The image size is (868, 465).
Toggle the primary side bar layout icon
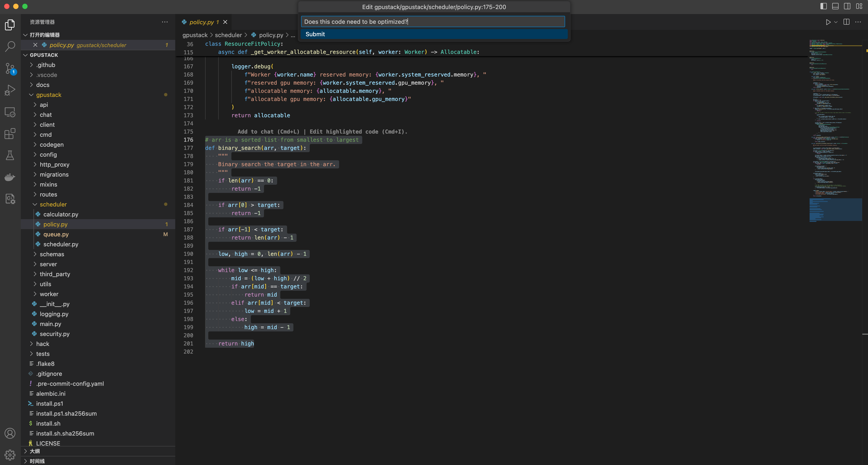pos(824,6)
